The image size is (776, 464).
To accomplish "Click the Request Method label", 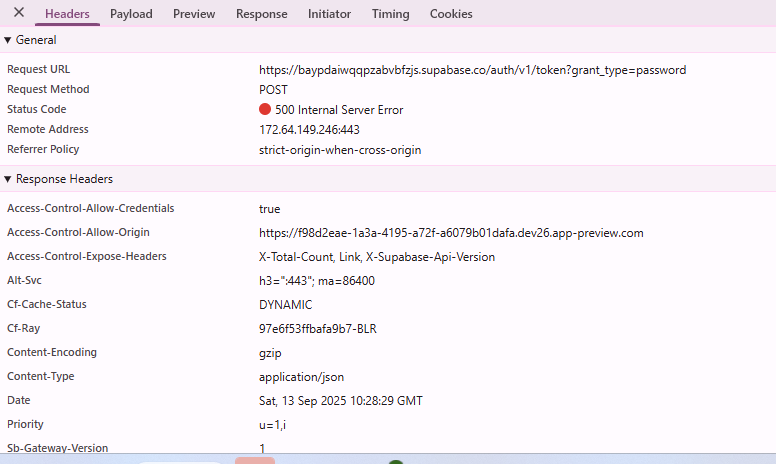I will coord(48,90).
